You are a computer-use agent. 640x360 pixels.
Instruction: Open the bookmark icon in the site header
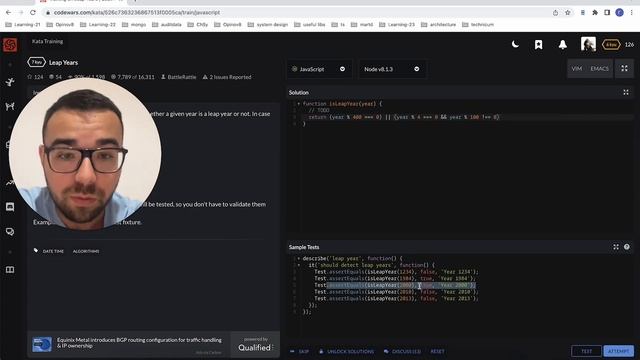(x=539, y=44)
